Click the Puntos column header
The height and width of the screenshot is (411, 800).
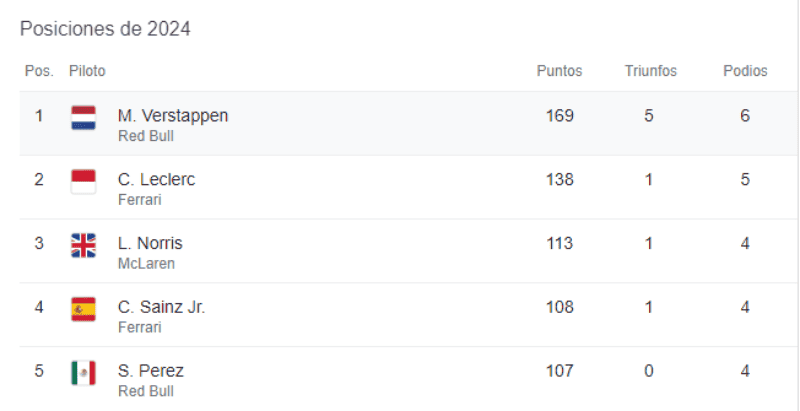[x=559, y=71]
